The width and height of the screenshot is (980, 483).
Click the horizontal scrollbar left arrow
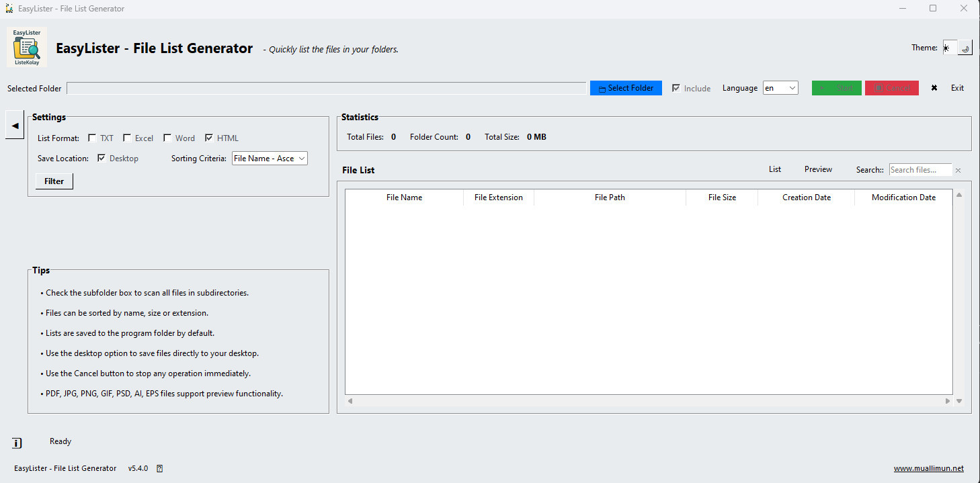coord(350,401)
